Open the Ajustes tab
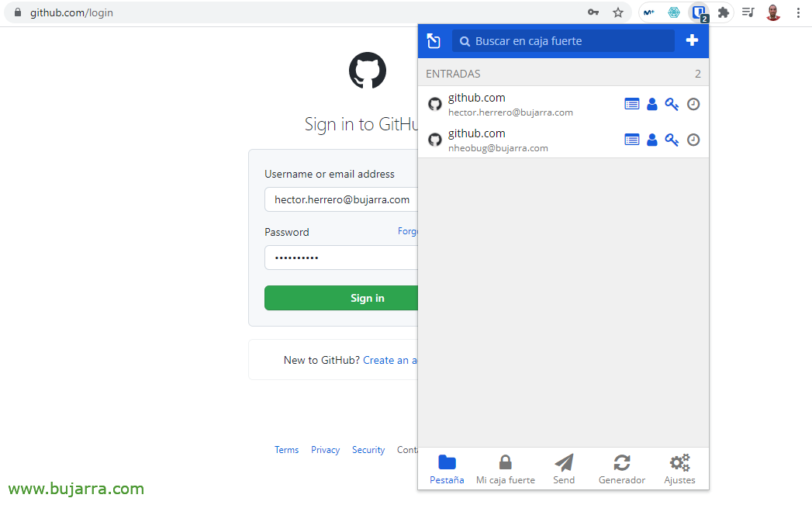The width and height of the screenshot is (812, 505). pyautogui.click(x=680, y=469)
